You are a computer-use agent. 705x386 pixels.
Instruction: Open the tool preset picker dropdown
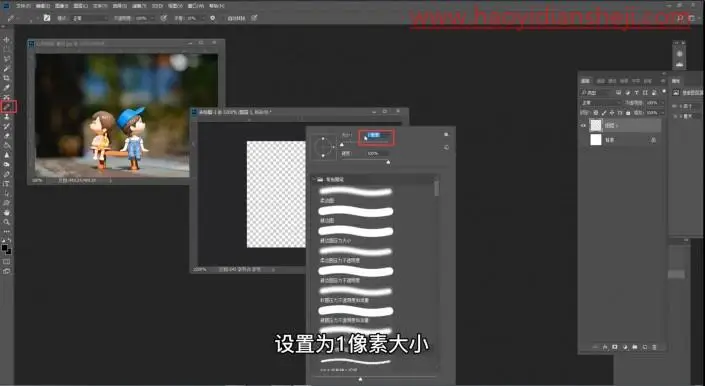tap(19, 18)
